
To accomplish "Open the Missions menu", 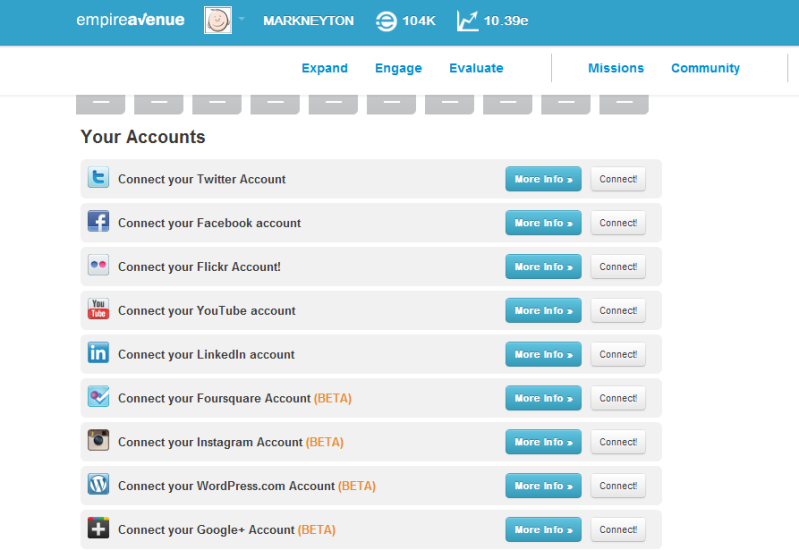I will [616, 68].
